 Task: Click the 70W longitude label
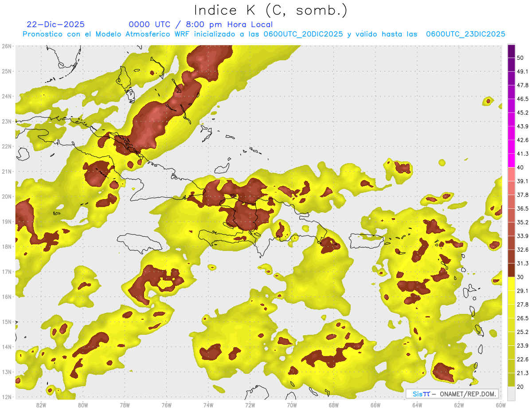[292, 405]
